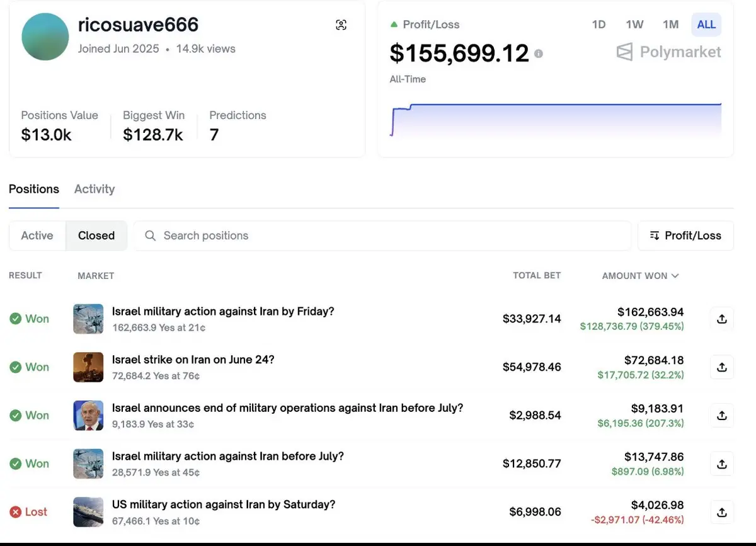Open thumbnail of Israel action before July market

[x=88, y=464]
